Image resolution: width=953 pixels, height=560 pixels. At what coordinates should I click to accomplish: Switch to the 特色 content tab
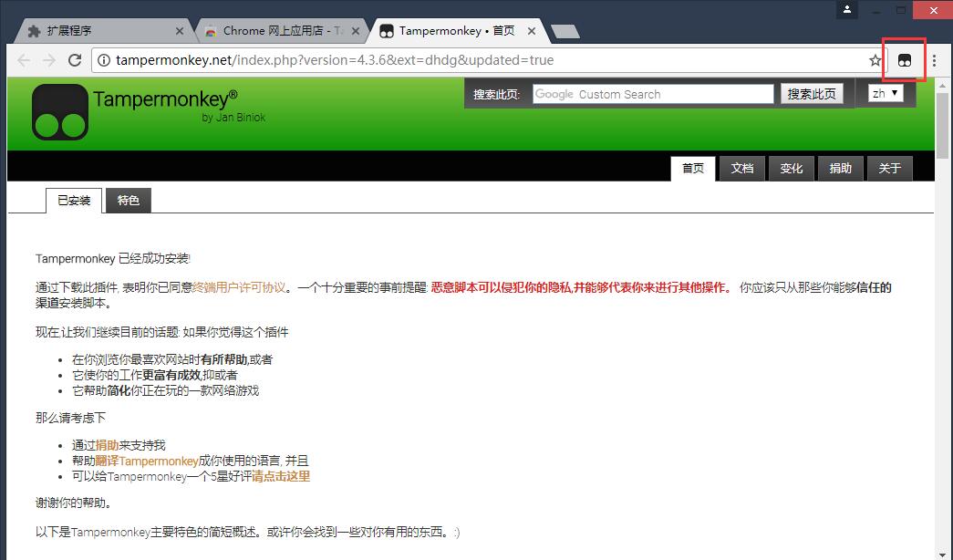[129, 200]
